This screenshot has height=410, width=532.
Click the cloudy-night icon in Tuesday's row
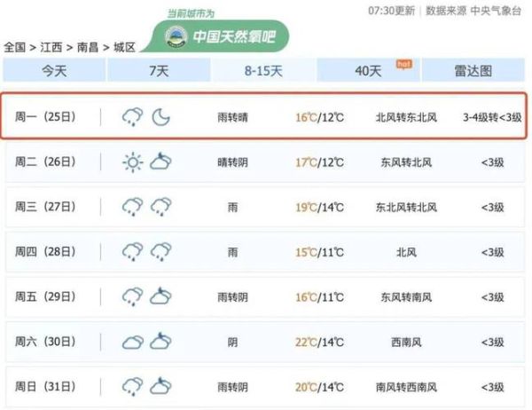pos(160,162)
